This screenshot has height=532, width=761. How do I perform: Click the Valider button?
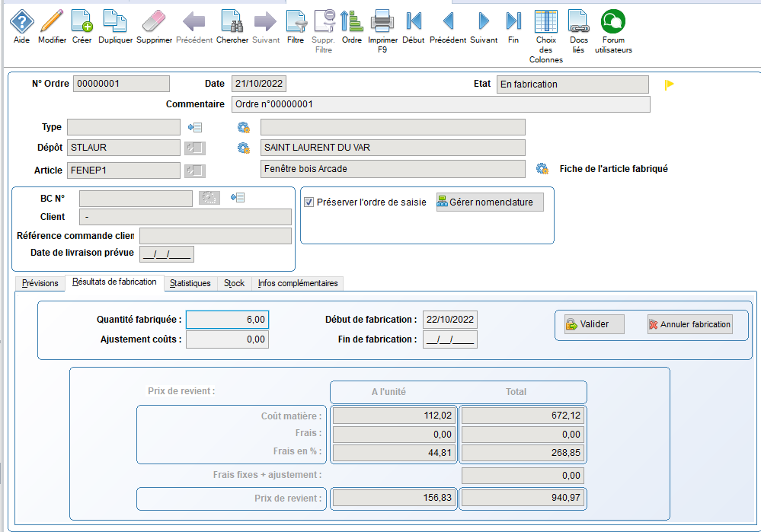593,324
